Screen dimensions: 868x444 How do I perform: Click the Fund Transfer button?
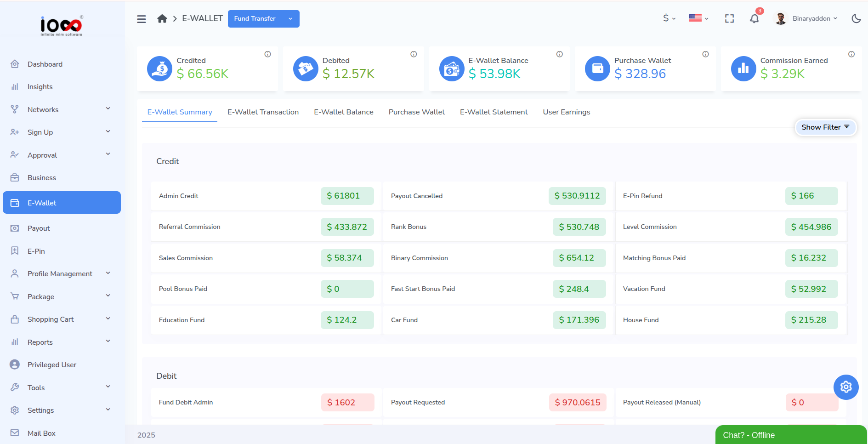coord(255,19)
